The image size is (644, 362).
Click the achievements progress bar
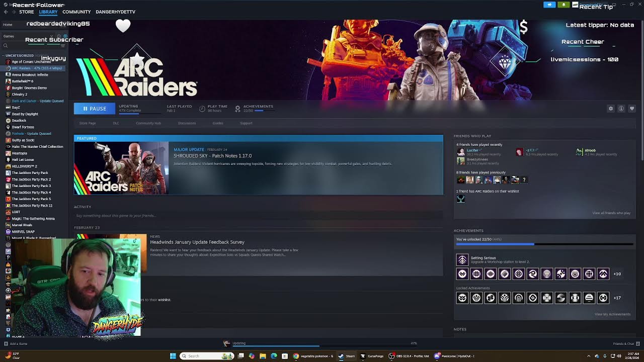[x=545, y=244]
